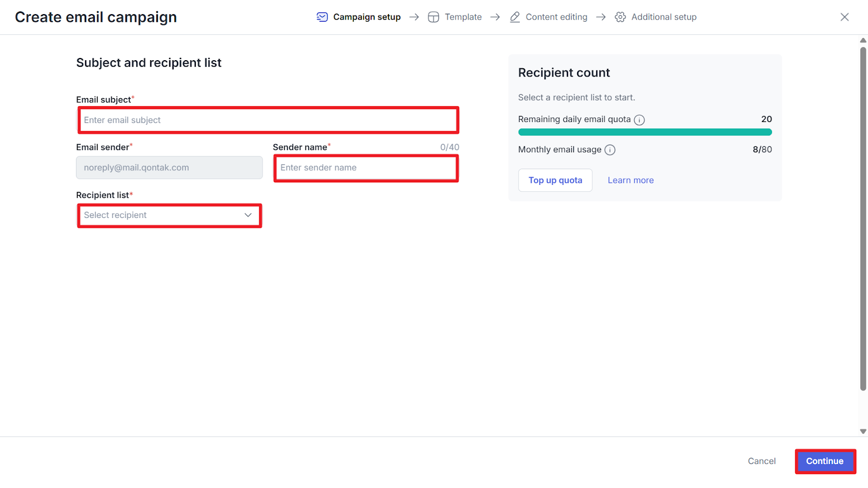Click info icon next to Monthly email usage

click(x=610, y=150)
